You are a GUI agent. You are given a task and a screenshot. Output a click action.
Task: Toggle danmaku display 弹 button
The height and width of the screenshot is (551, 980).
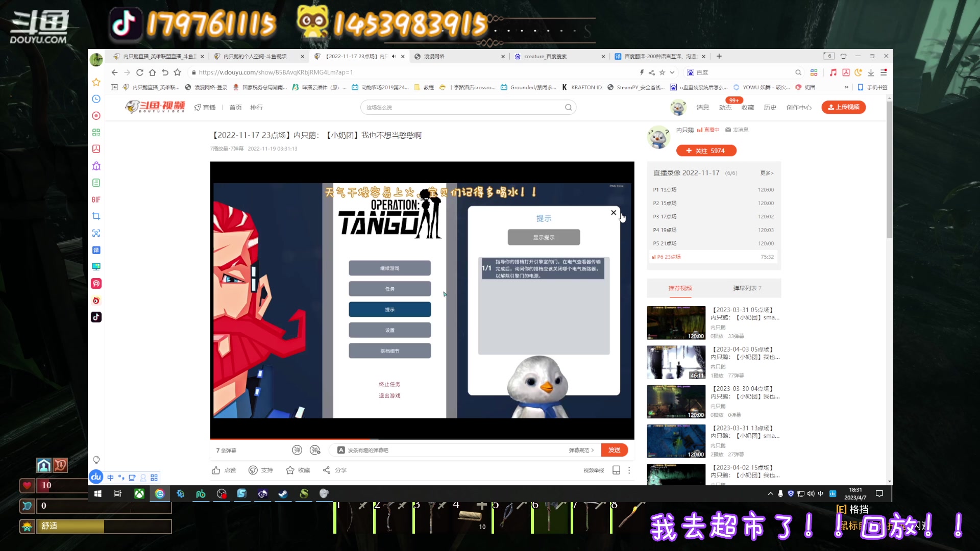pos(297,450)
